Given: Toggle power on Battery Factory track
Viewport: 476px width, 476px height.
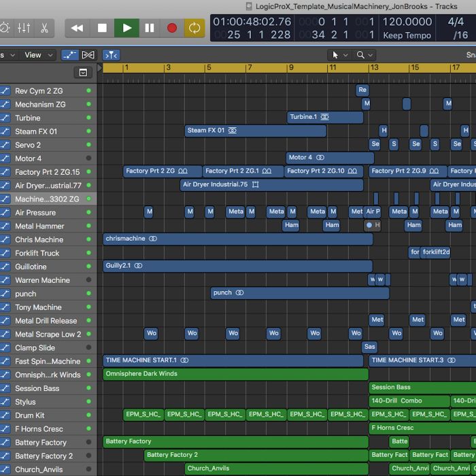Looking at the screenshot, I should pyautogui.click(x=88, y=442).
